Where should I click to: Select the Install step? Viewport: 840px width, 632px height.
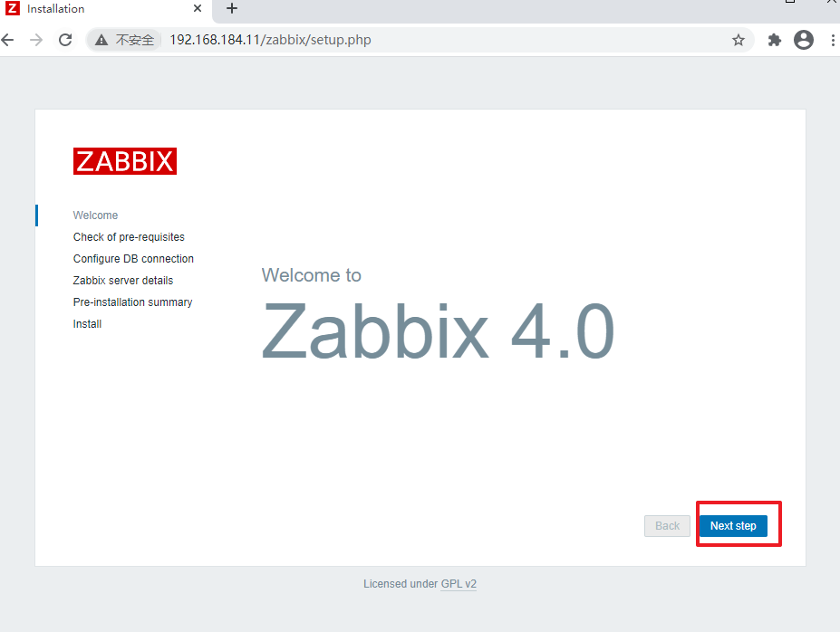click(87, 324)
